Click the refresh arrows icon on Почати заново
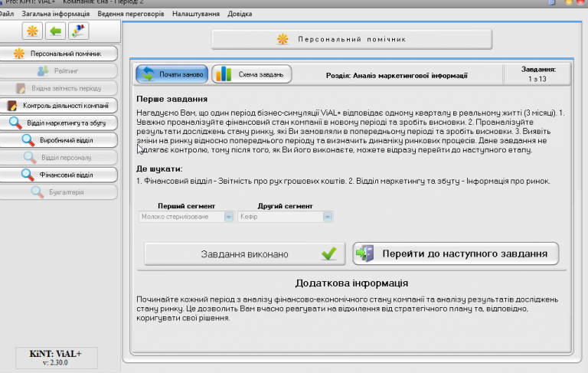The image size is (588, 373). [148, 74]
